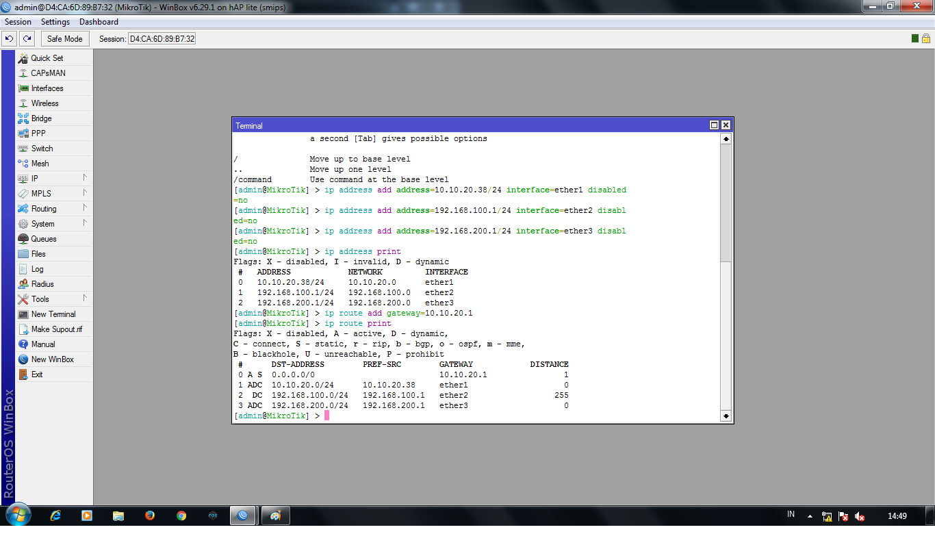Click address "192.168.100.1/24" in the address table

tap(296, 292)
